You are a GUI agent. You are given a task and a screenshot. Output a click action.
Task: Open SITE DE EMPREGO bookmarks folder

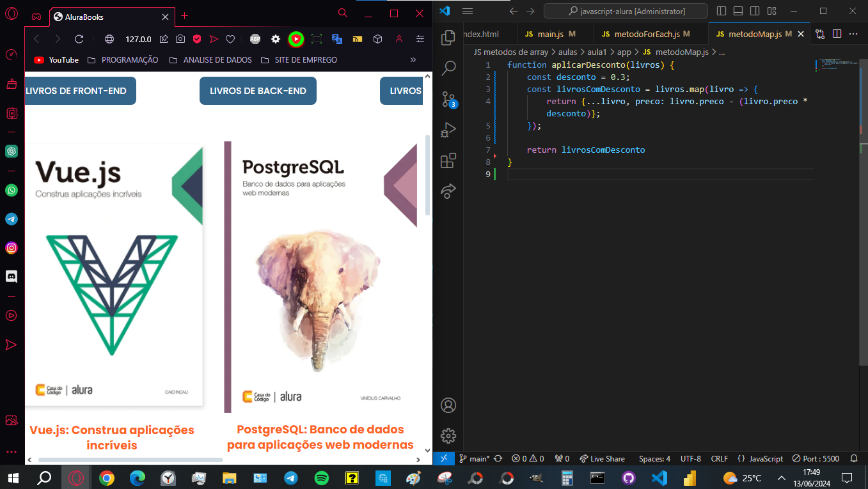point(299,59)
